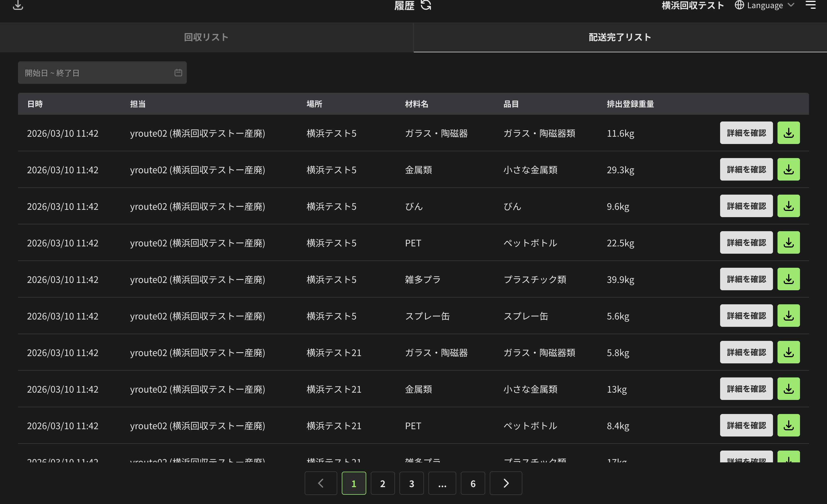This screenshot has height=504, width=827.
Task: Click 詳細を確認 for the 8.4kg row
Action: point(747,426)
